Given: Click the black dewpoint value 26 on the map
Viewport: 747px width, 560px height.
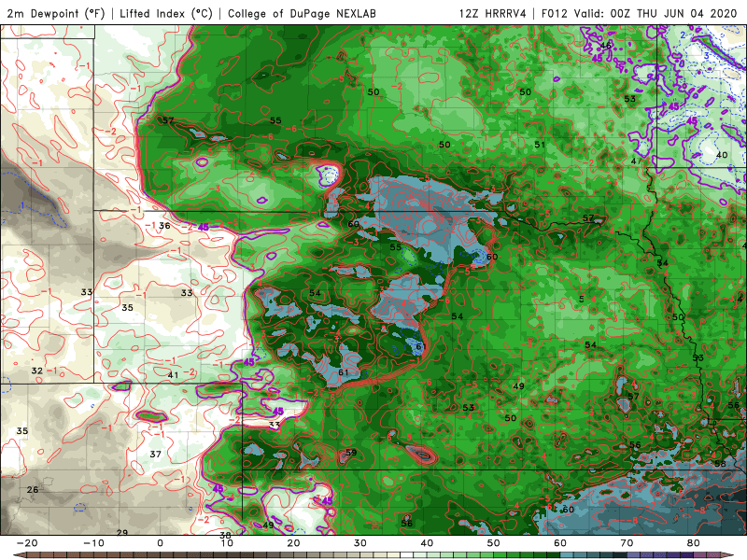Looking at the screenshot, I should (x=33, y=489).
